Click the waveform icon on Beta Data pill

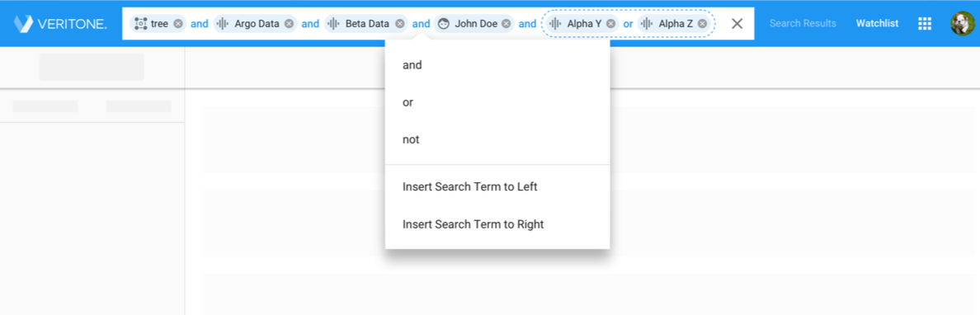point(333,24)
